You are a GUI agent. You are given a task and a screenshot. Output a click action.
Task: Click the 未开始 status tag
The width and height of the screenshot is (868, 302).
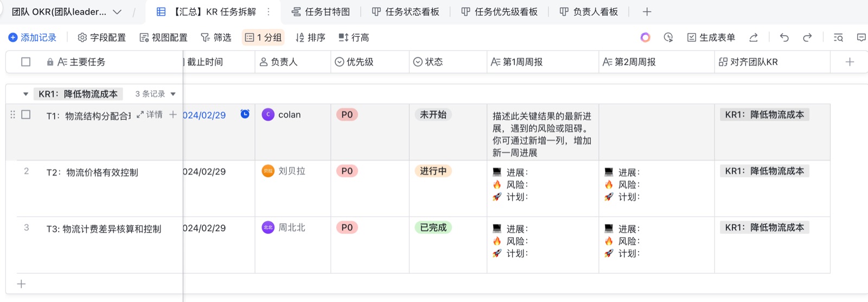coord(433,114)
